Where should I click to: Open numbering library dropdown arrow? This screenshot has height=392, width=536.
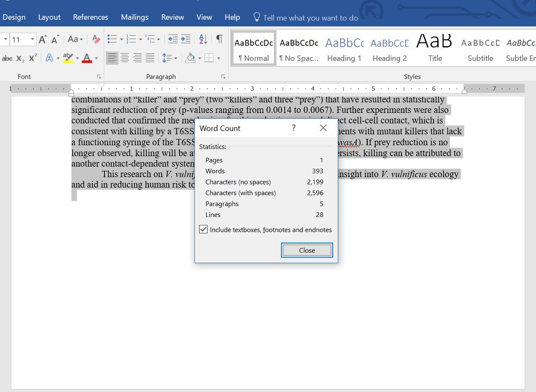(x=140, y=39)
